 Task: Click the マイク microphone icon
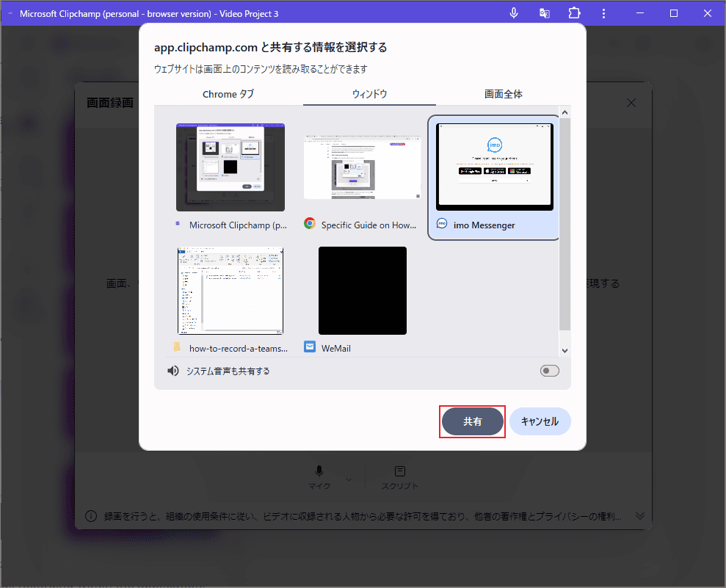[319, 471]
